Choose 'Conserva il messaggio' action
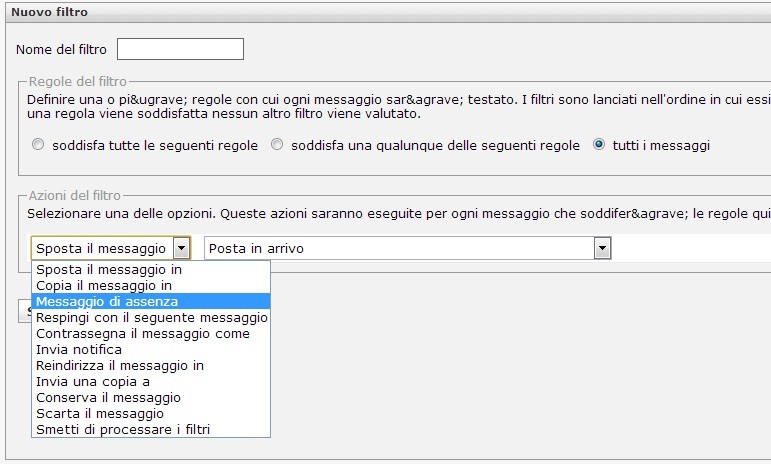This screenshot has height=464, width=771. tap(108, 398)
